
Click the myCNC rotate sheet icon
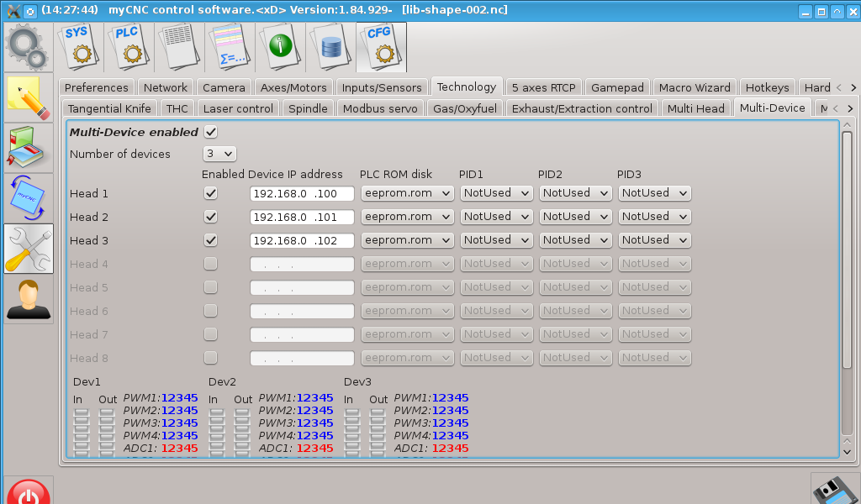pos(29,198)
